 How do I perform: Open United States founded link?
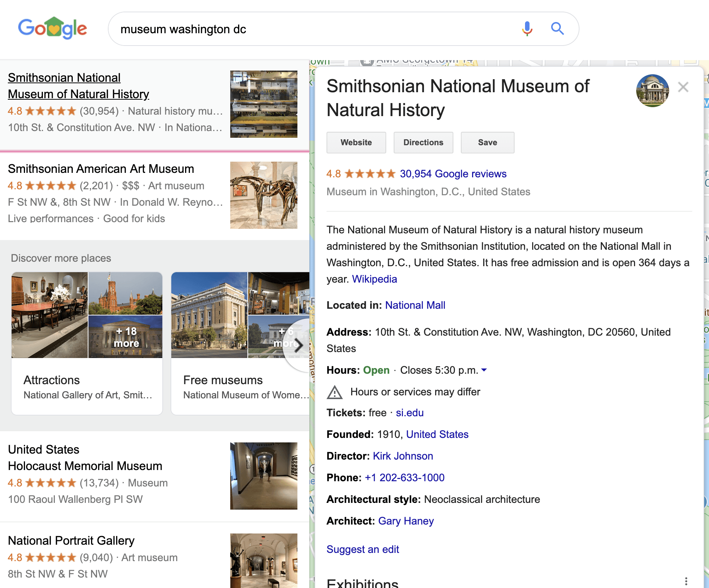[x=437, y=435]
